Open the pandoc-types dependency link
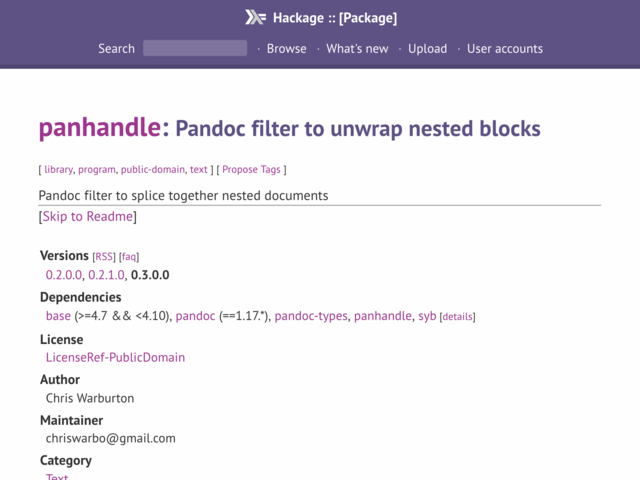The image size is (640, 480). tap(311, 316)
